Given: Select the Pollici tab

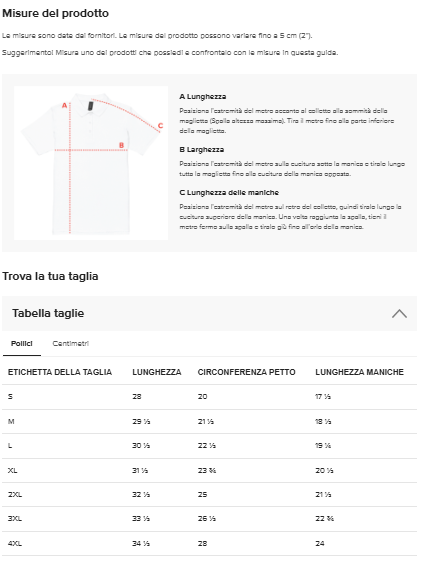Looking at the screenshot, I should coord(22,344).
